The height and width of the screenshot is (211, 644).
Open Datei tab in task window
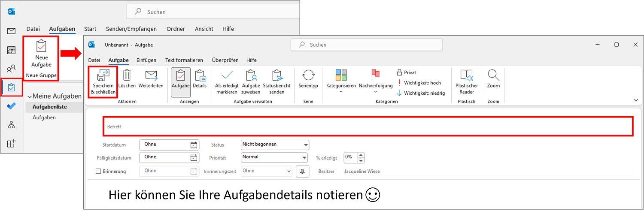coord(94,60)
